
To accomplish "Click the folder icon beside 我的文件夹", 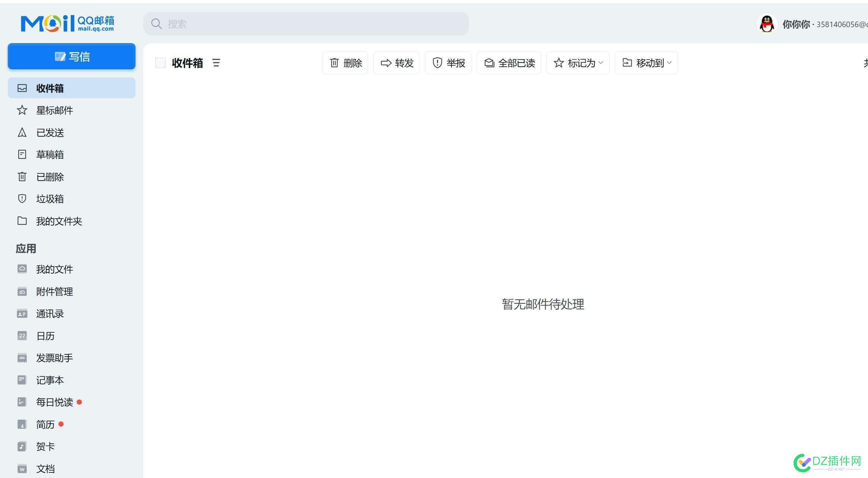I will point(22,221).
